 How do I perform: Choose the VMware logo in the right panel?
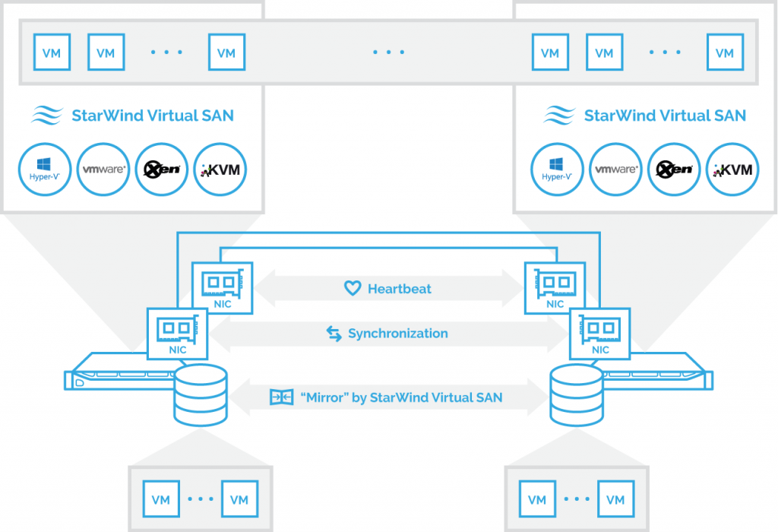click(x=615, y=169)
